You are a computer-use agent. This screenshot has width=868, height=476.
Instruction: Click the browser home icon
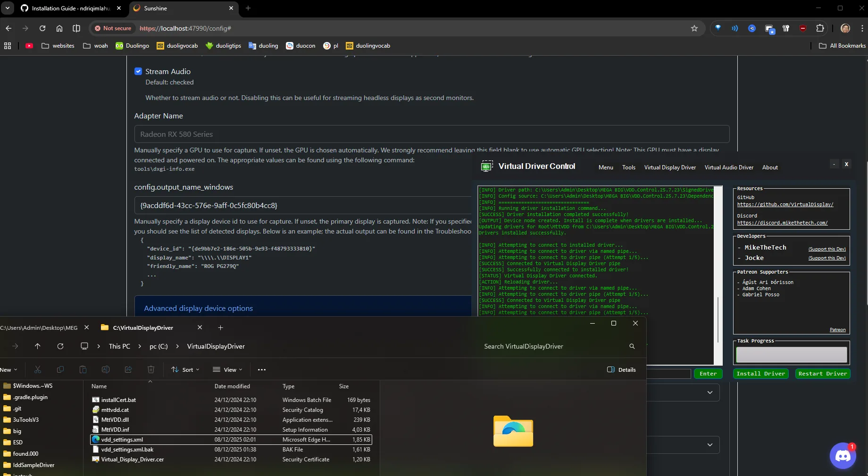pyautogui.click(x=59, y=28)
